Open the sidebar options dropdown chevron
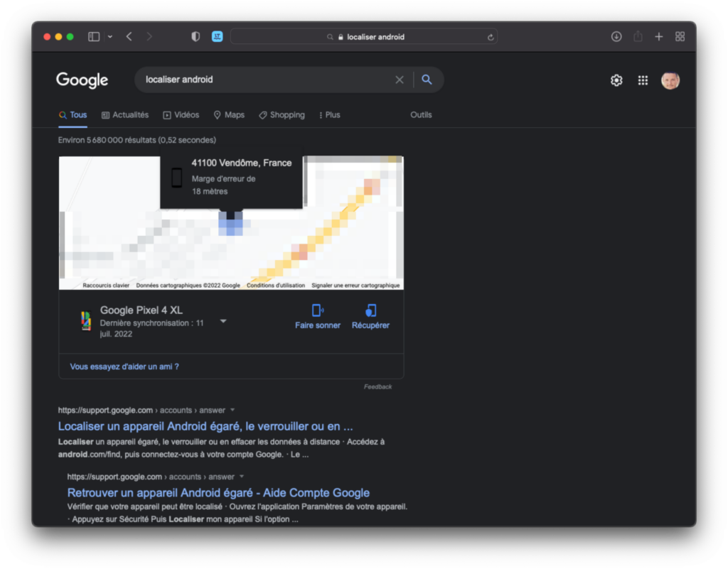Screen dimensions: 728x569 point(110,37)
